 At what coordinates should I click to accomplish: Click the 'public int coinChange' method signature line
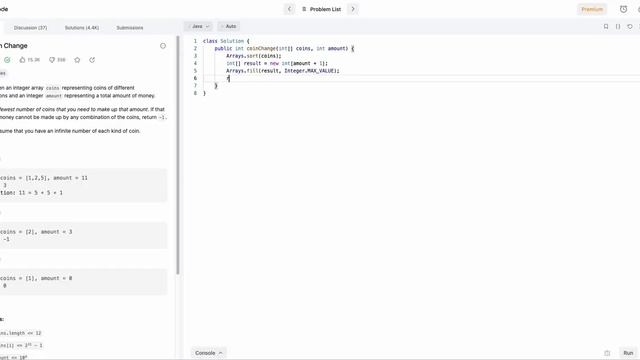[284, 48]
